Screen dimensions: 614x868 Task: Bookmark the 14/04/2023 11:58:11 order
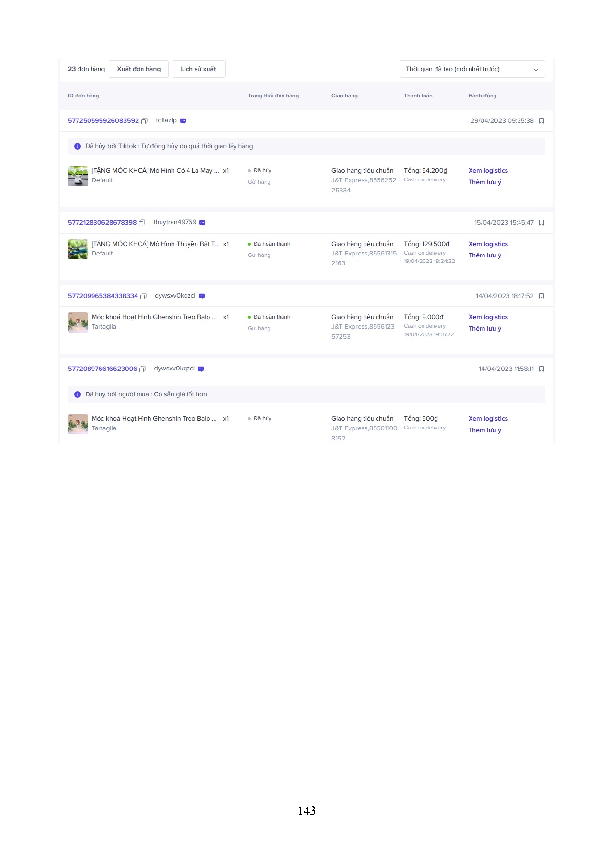tap(541, 369)
